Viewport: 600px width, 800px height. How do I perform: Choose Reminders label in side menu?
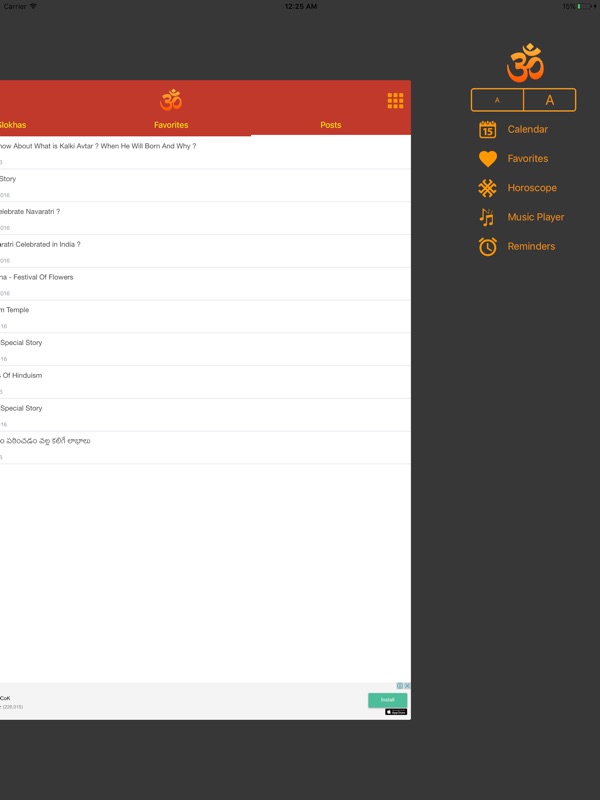point(531,246)
